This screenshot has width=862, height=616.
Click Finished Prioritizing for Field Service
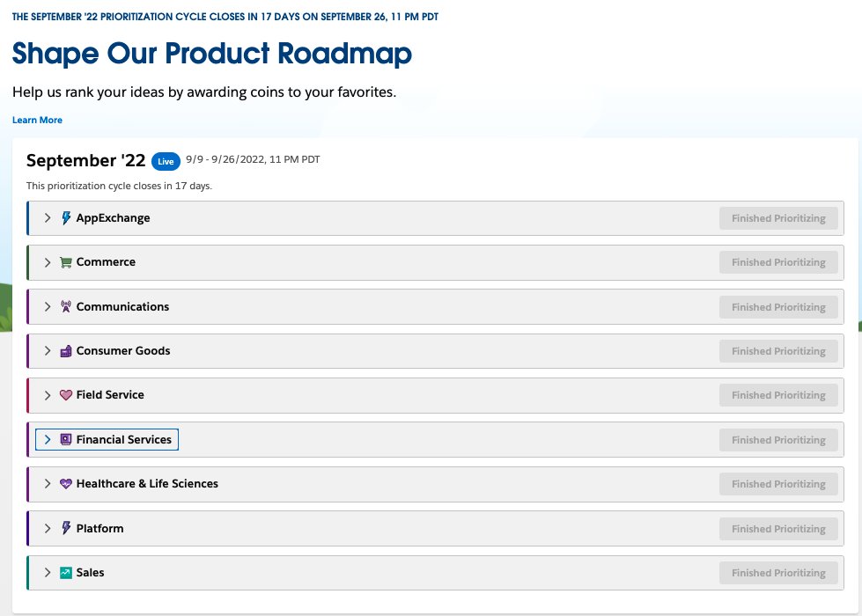tap(778, 395)
